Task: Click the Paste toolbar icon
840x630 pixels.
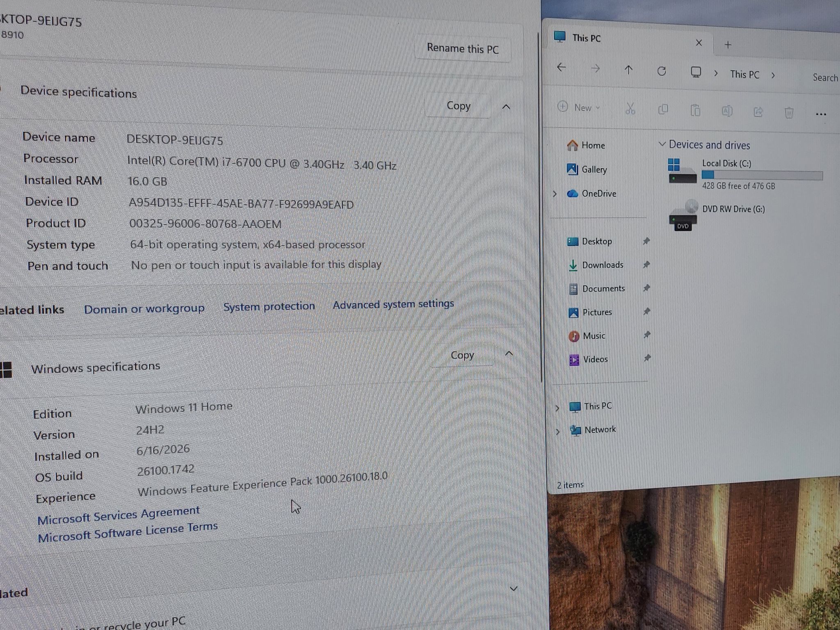Action: [695, 110]
